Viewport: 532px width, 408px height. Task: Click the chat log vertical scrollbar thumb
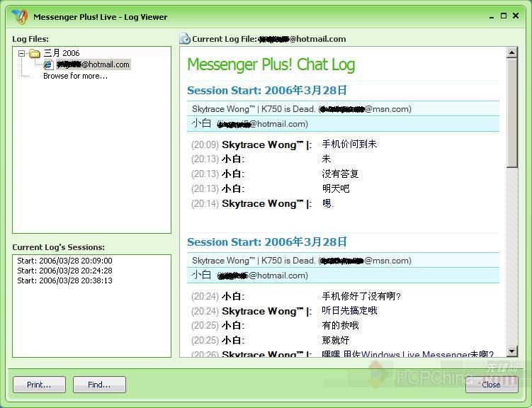coord(511,113)
